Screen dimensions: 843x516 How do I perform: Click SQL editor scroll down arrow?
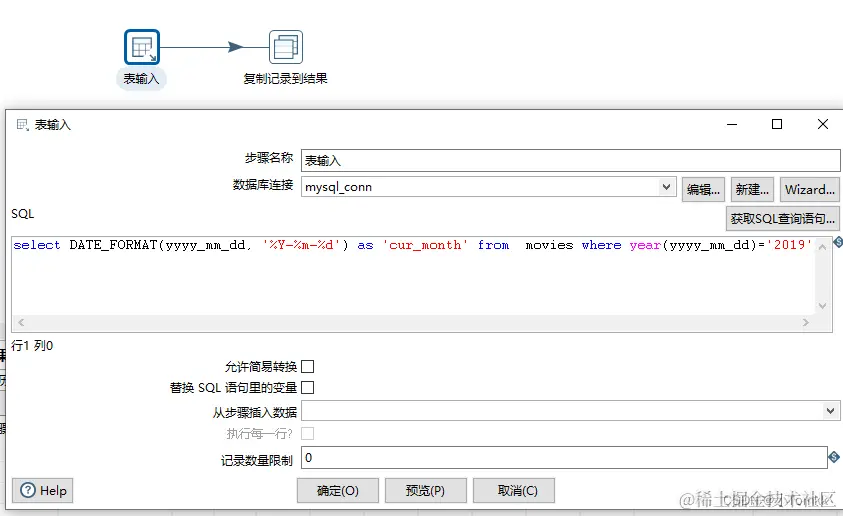pos(822,306)
